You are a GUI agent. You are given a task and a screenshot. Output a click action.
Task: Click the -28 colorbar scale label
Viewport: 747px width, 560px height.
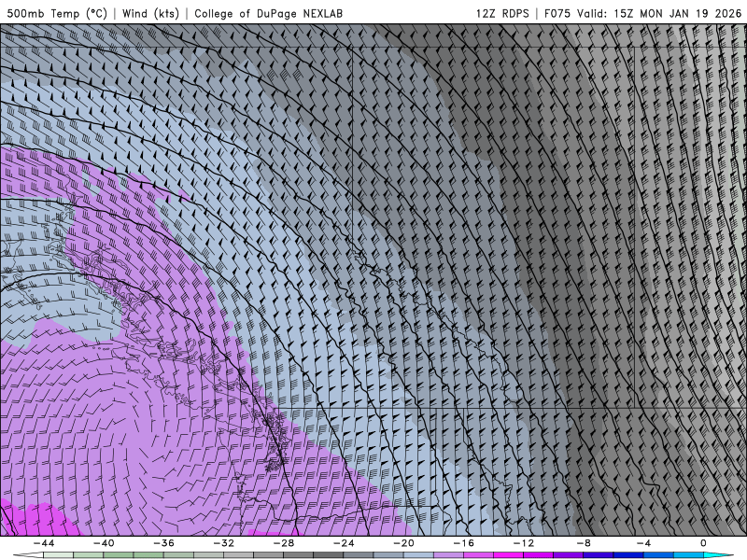(284, 543)
